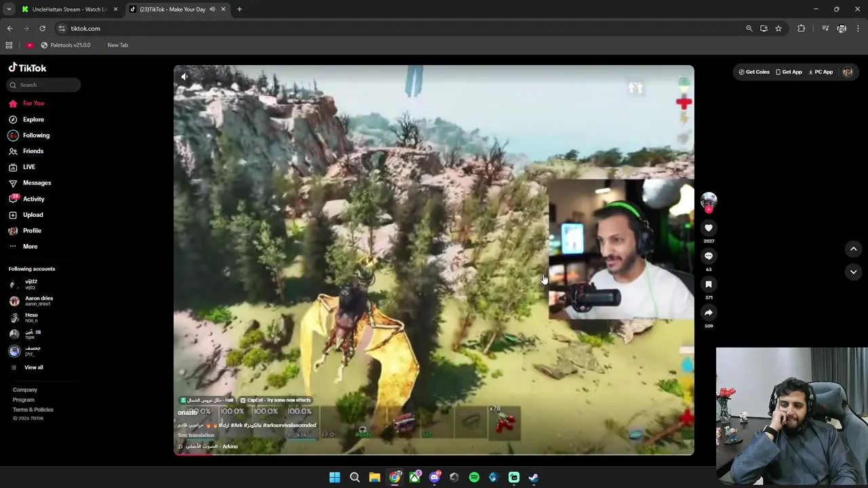
Task: Open the site information icon
Action: tap(62, 28)
